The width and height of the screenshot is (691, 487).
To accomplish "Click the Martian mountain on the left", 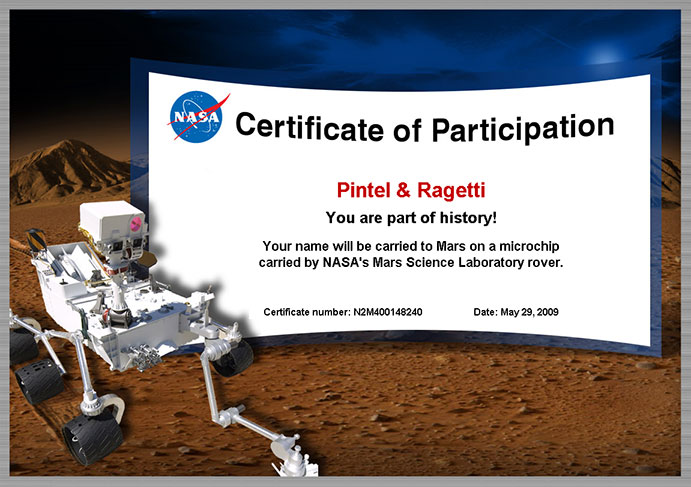I will 60,165.
